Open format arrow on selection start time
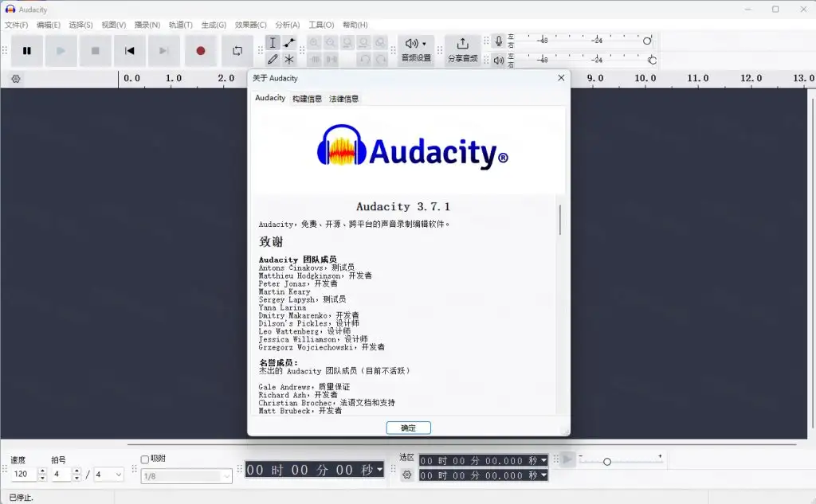This screenshot has height=504, width=816. coord(543,461)
